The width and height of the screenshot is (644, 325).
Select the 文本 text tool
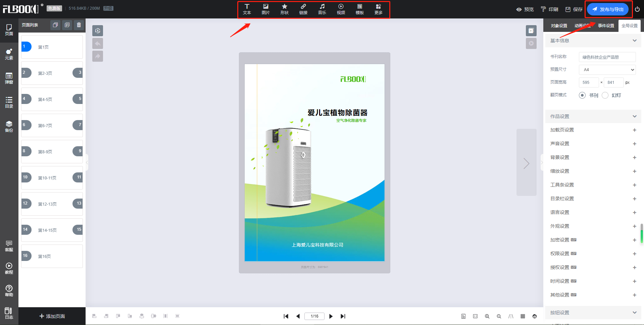click(x=247, y=9)
